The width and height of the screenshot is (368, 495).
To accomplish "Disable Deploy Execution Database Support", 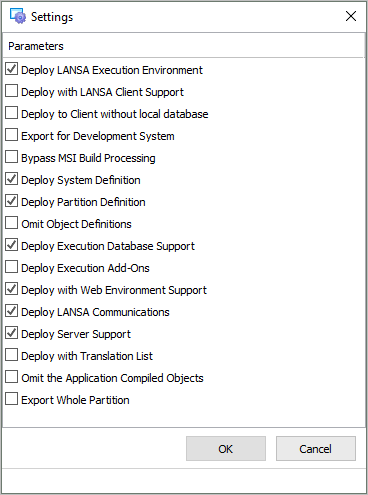I will tap(12, 245).
